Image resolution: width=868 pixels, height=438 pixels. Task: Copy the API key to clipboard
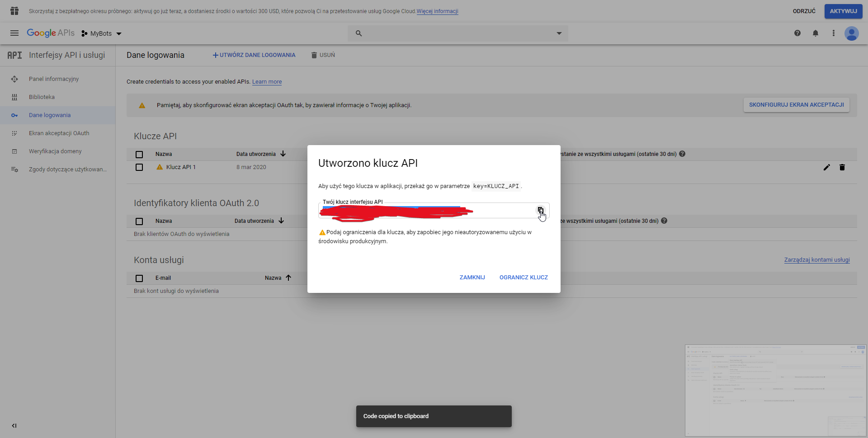click(x=540, y=210)
